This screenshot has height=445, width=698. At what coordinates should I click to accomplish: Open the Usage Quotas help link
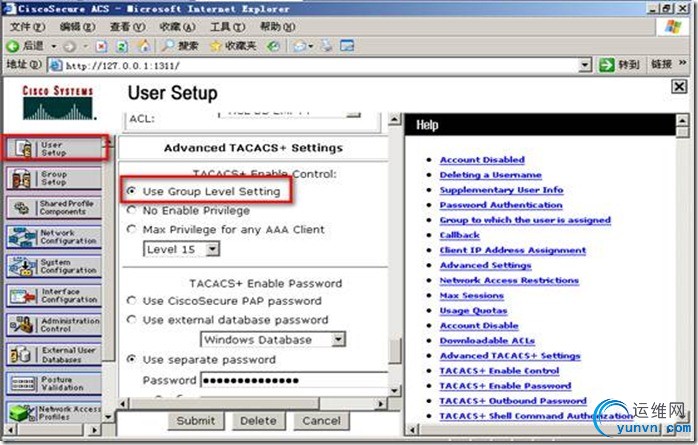coord(473,310)
